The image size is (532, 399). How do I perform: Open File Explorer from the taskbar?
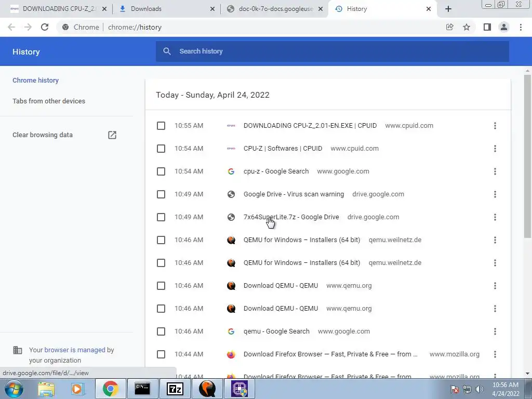(46, 389)
